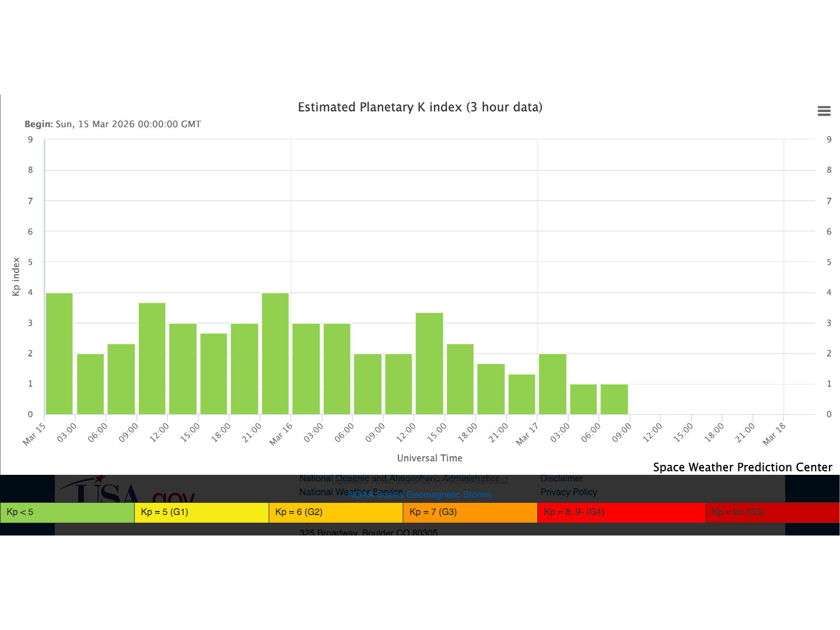840x630 pixels.
Task: Select the bar starting at 12:00 on Mar 16
Action: click(x=429, y=363)
